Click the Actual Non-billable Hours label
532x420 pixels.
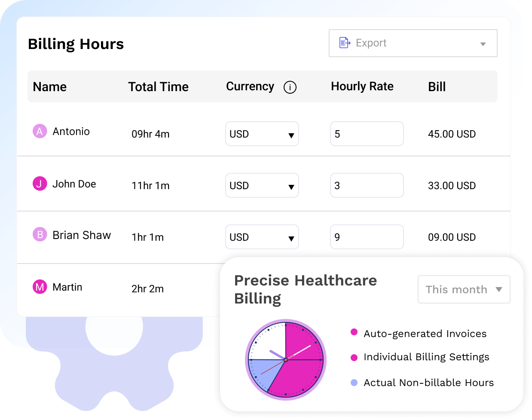[x=429, y=383]
